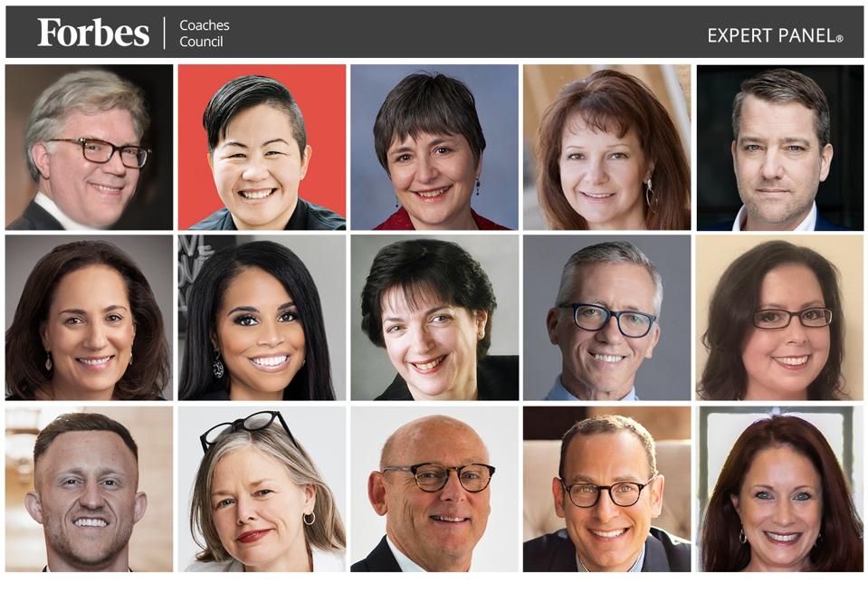This screenshot has width=868, height=593.
Task: Select the bottom-row man in the dark suit
Action: tap(607, 490)
